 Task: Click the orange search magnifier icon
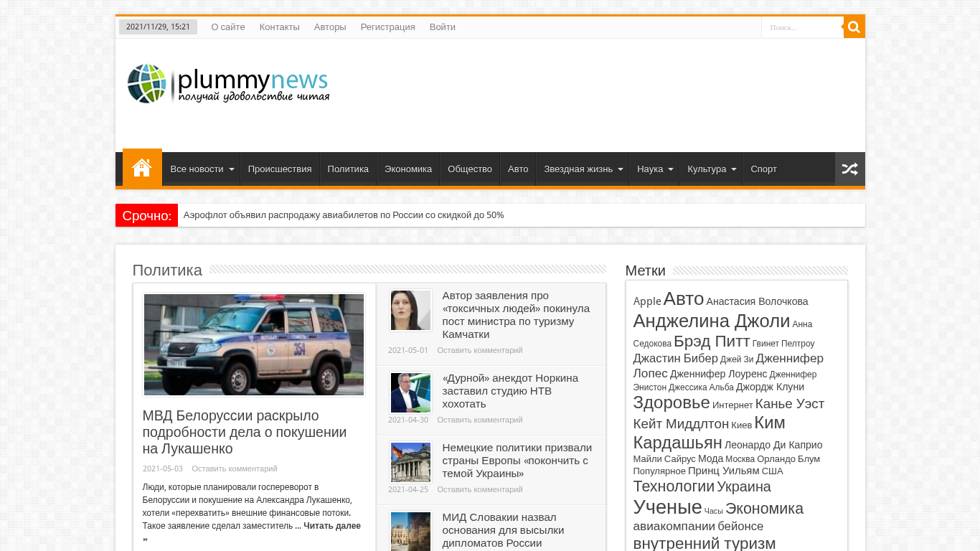[x=854, y=27]
